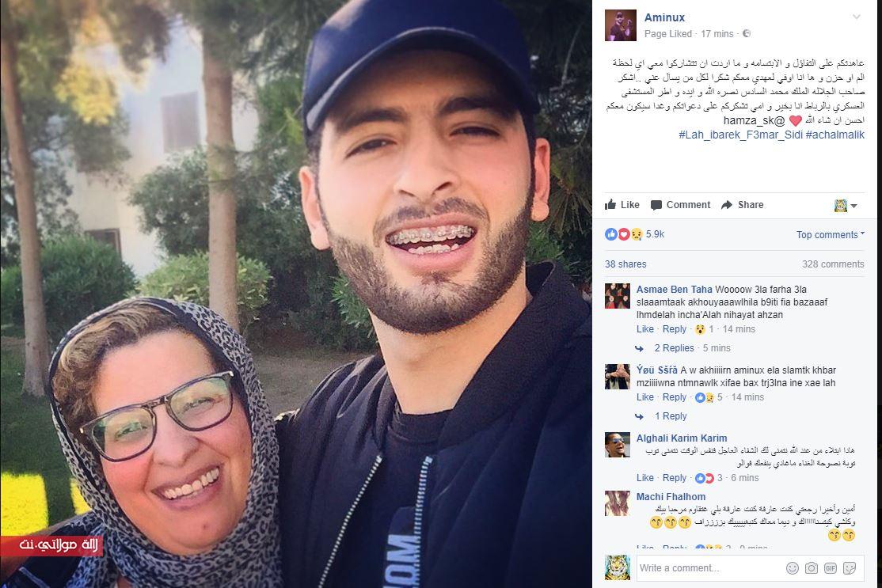Image resolution: width=882 pixels, height=588 pixels.
Task: Change comment sorting via Top comments
Action: (830, 234)
